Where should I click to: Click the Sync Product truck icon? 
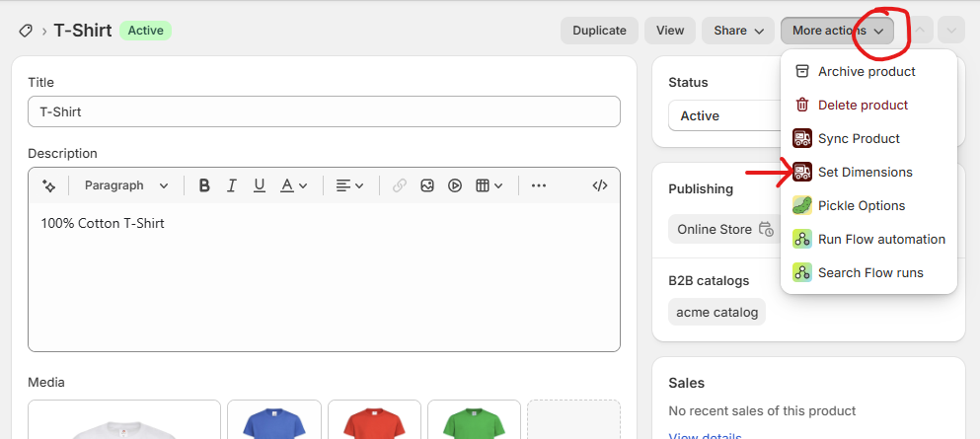click(802, 139)
